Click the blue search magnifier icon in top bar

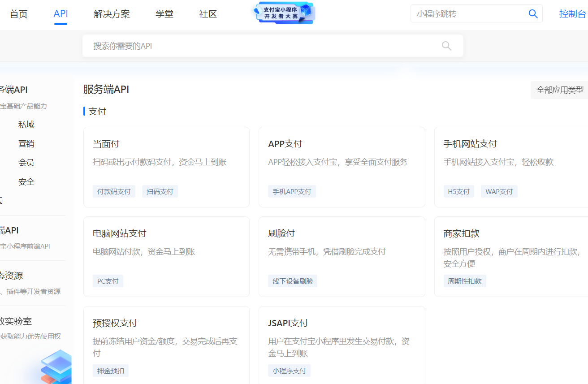point(533,14)
